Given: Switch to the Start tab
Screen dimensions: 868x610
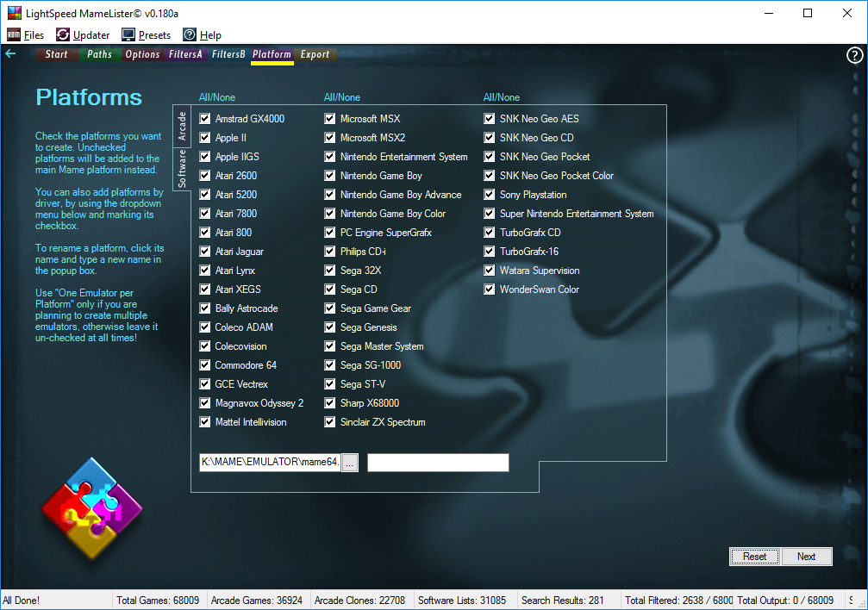Looking at the screenshot, I should pyautogui.click(x=57, y=54).
